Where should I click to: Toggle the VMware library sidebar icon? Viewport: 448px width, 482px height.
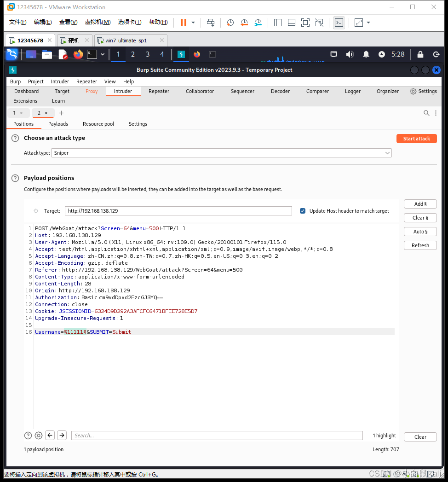click(x=277, y=23)
